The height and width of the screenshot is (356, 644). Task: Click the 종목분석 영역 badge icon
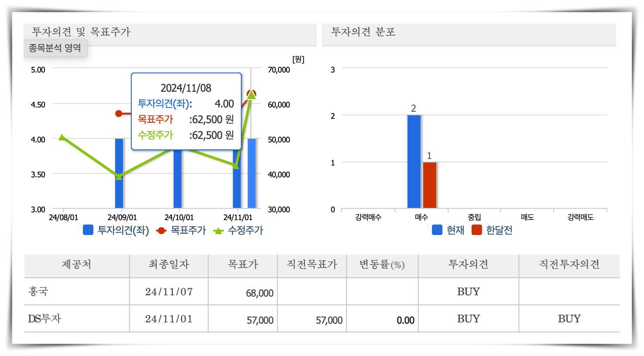pos(55,48)
